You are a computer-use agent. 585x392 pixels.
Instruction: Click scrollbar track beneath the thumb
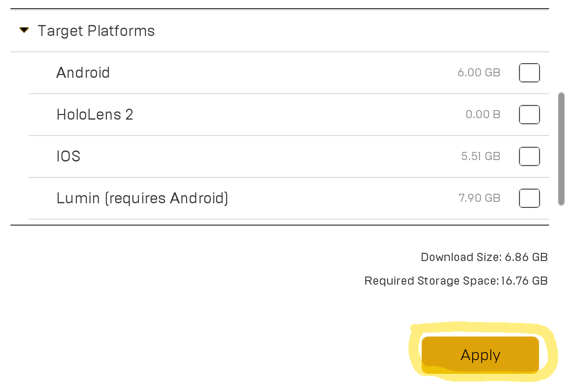click(x=561, y=215)
